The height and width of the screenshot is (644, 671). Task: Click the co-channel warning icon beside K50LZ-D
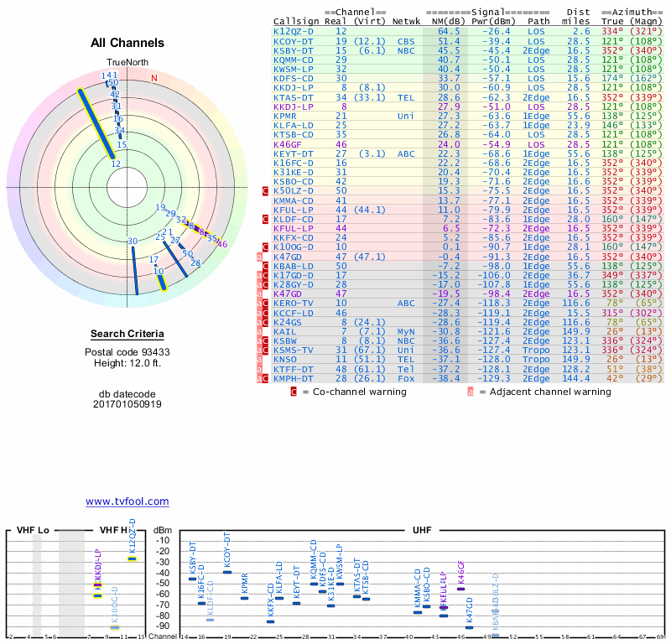[x=265, y=191]
